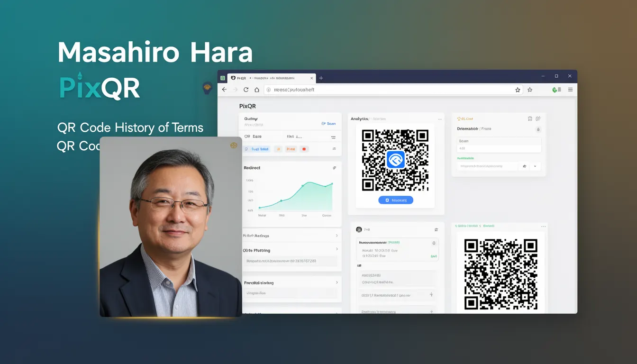Open favorites star right of address bar

(530, 90)
